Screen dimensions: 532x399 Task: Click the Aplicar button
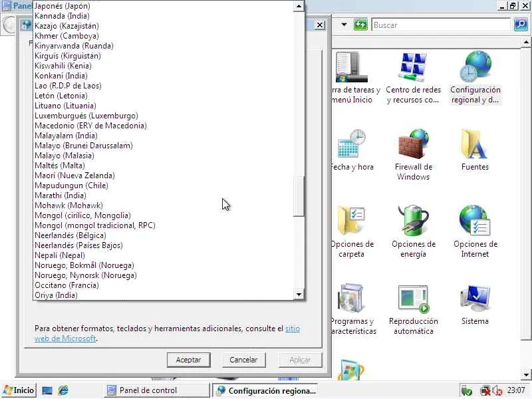point(300,360)
